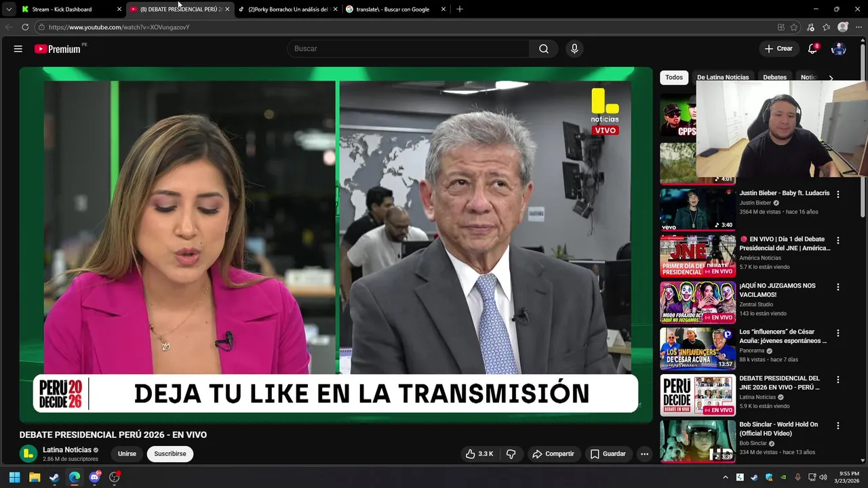Open ¡AQUÍ NO JUZGAMOS NOS VACILAMOS! thumbnail
868x488 pixels.
[x=698, y=302]
